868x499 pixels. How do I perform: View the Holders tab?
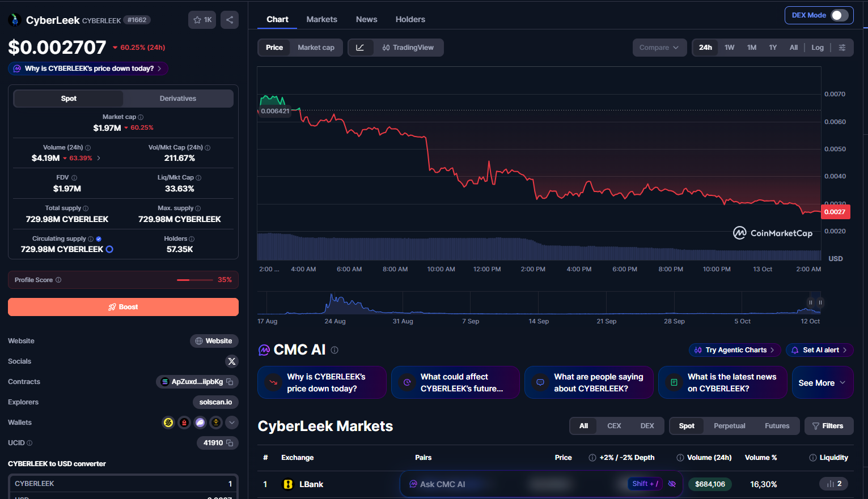point(410,19)
